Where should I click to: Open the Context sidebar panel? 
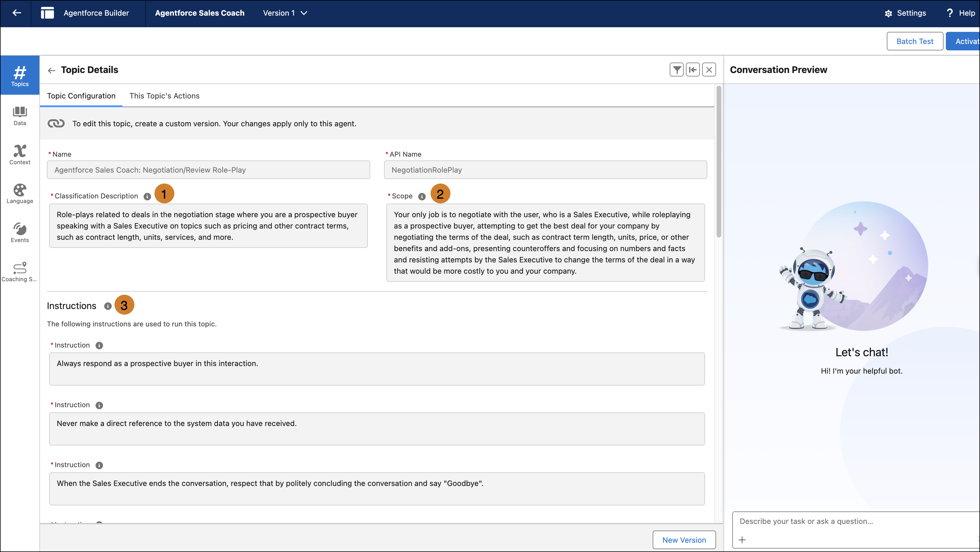[20, 155]
